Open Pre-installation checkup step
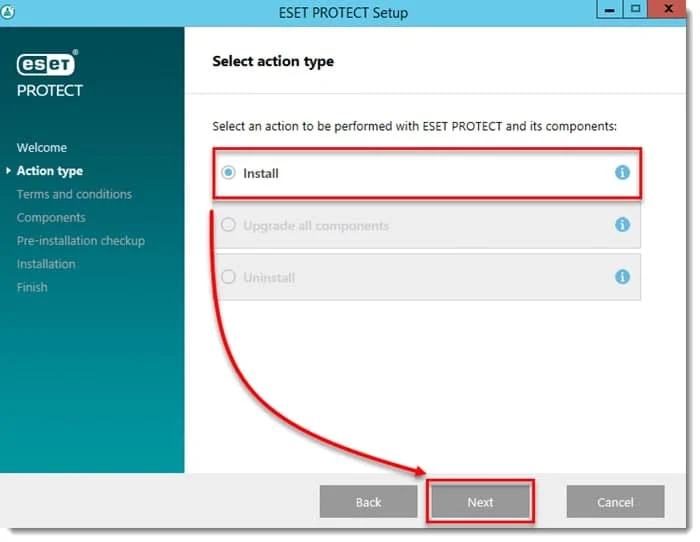The image size is (700, 542). (x=81, y=241)
